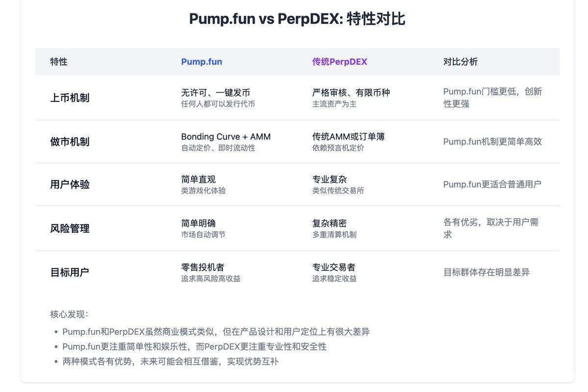Click the cell '专业复杂'
This screenshot has height=392, width=588.
329,179
